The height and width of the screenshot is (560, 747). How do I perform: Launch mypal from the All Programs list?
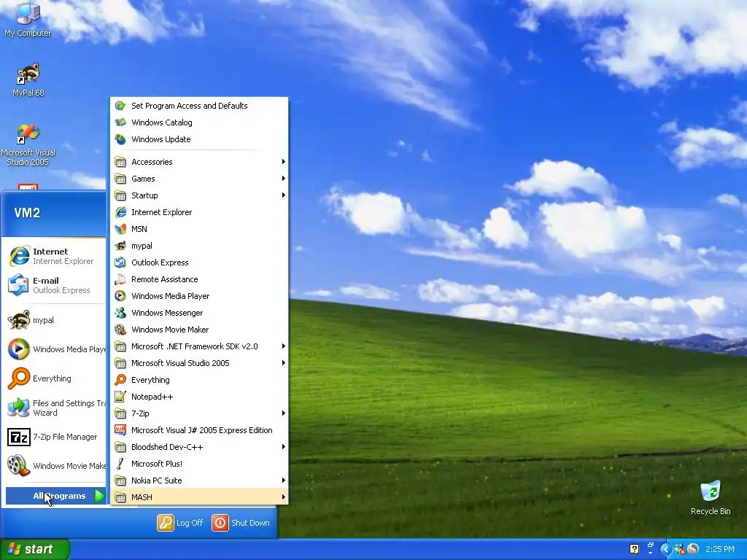(x=199, y=246)
